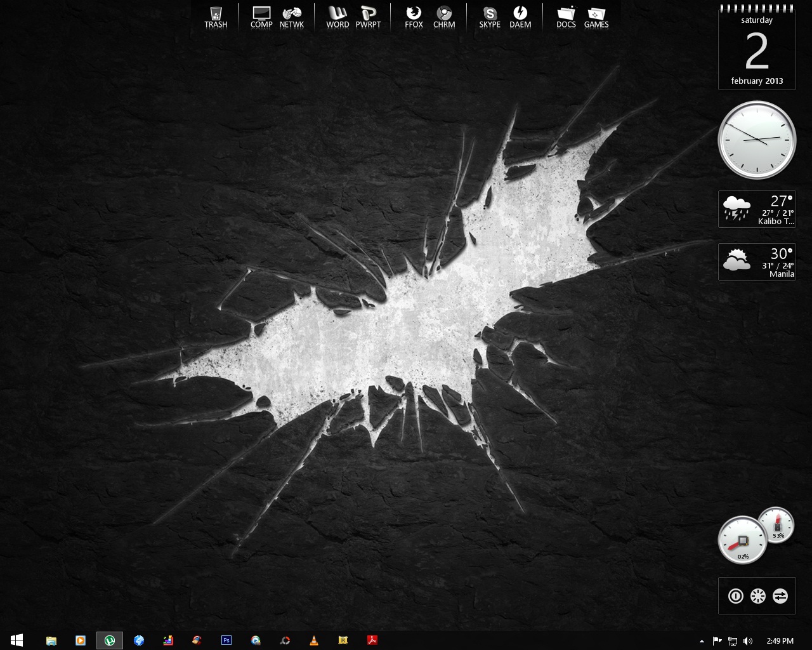Open the DOCS folder shortcut
The image size is (812, 650).
click(566, 17)
